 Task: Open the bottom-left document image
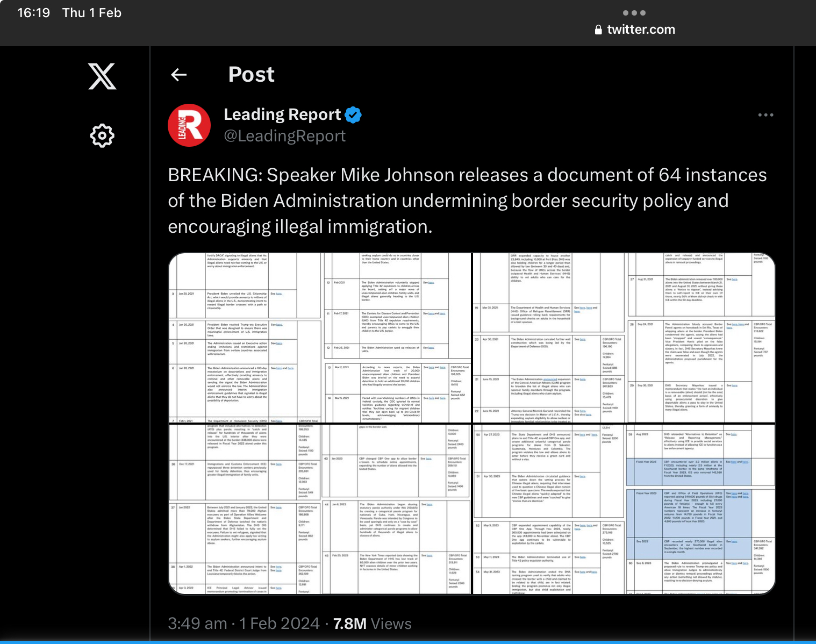320,509
